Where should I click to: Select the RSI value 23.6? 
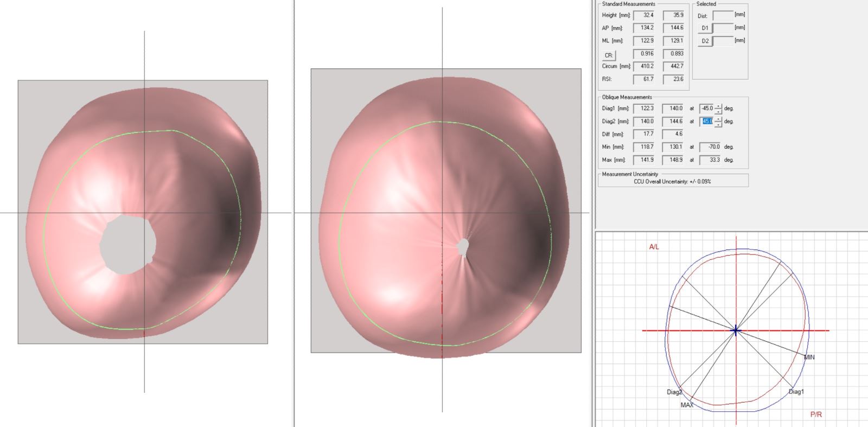coord(674,79)
